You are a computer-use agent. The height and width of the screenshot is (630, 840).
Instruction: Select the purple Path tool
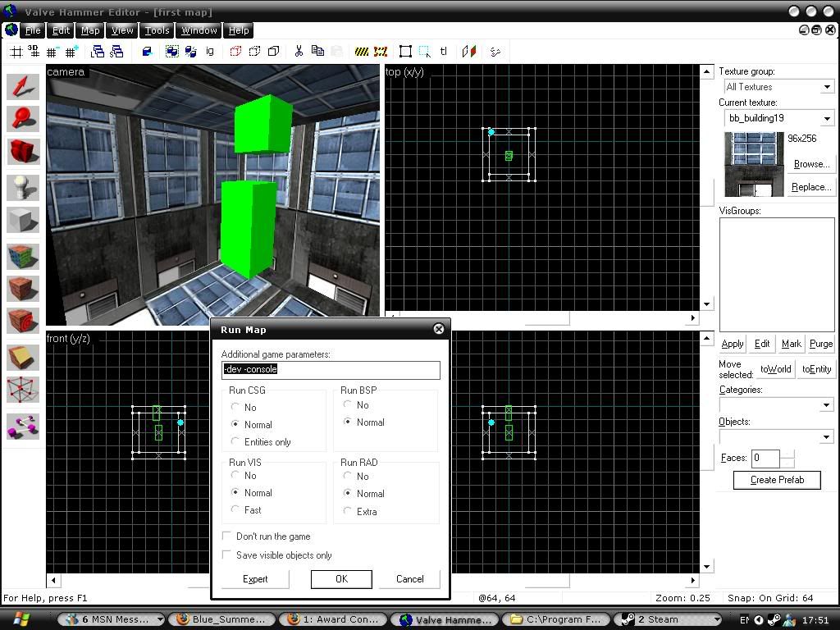pyautogui.click(x=23, y=427)
